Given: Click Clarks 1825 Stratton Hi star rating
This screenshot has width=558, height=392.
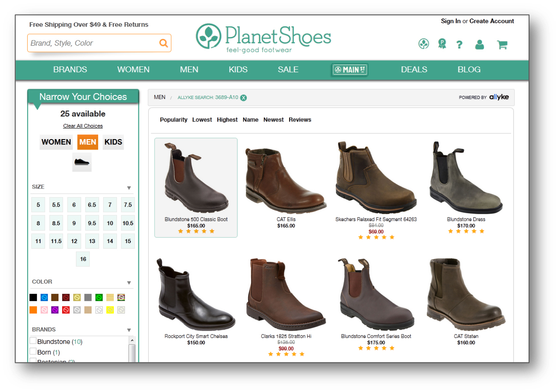Looking at the screenshot, I should click(x=286, y=354).
